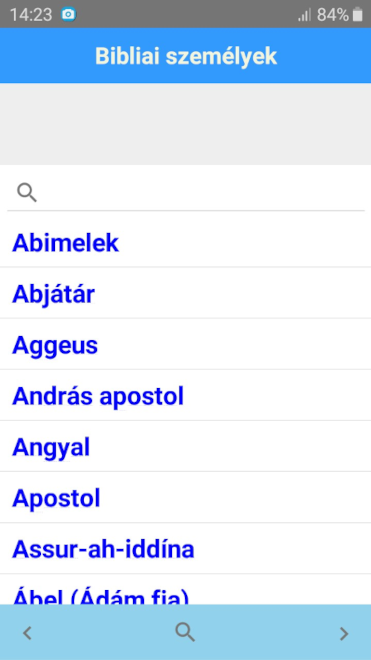The height and width of the screenshot is (660, 371).
Task: Tap the battery icon in status bar
Action: (x=358, y=15)
